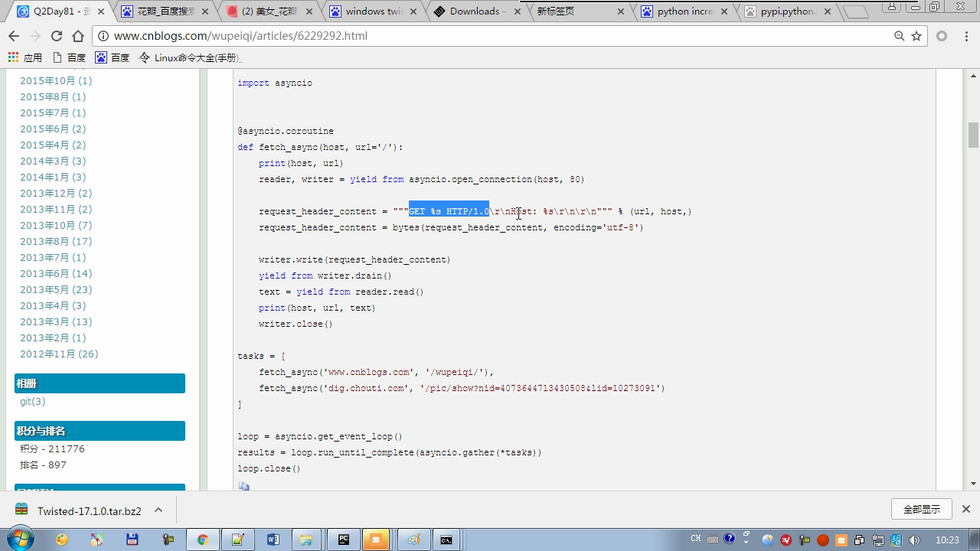Screen dimensions: 980x551
Task: Open the 2012年11月 (26) archive link
Action: tap(59, 354)
